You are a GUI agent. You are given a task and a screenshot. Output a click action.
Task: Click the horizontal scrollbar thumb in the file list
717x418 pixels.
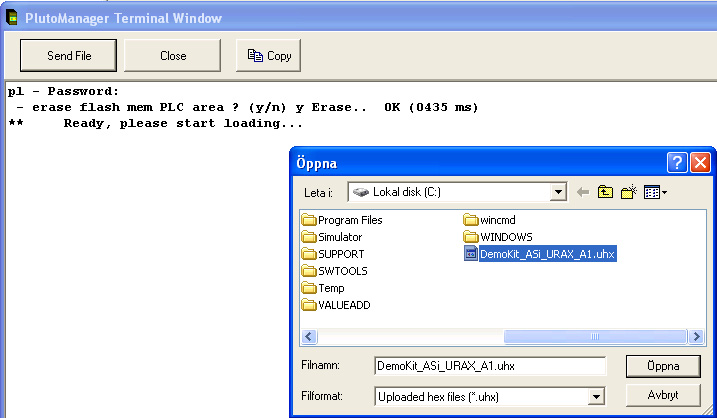(x=595, y=337)
